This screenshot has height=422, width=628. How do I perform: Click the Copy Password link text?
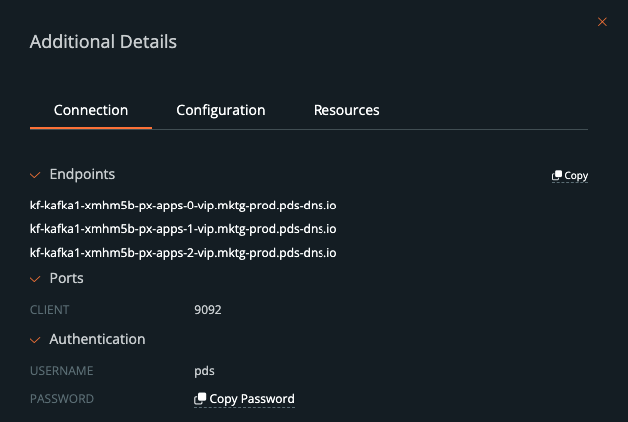(252, 399)
